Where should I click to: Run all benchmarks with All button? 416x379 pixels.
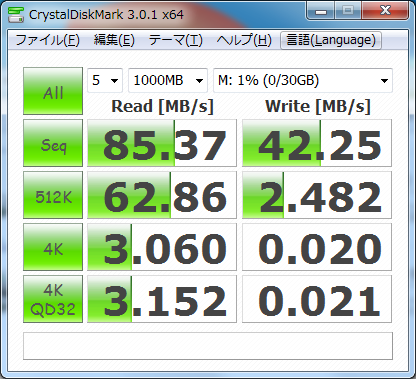tap(53, 91)
